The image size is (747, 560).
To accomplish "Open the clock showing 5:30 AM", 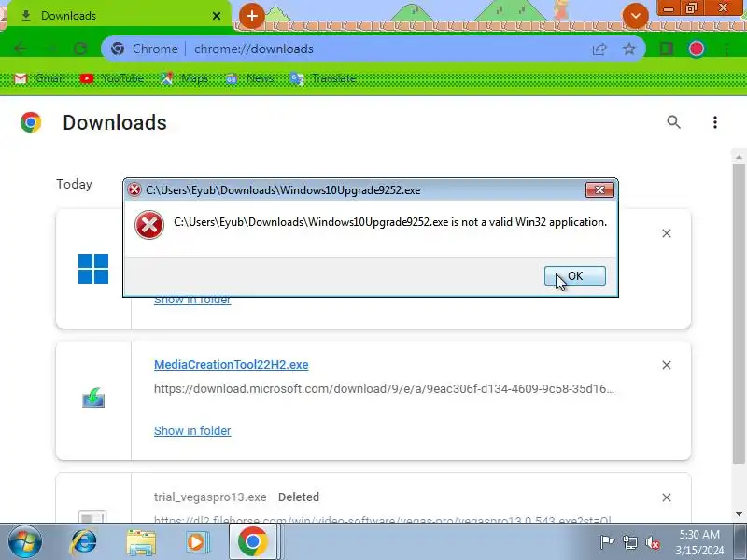I will point(699,542).
